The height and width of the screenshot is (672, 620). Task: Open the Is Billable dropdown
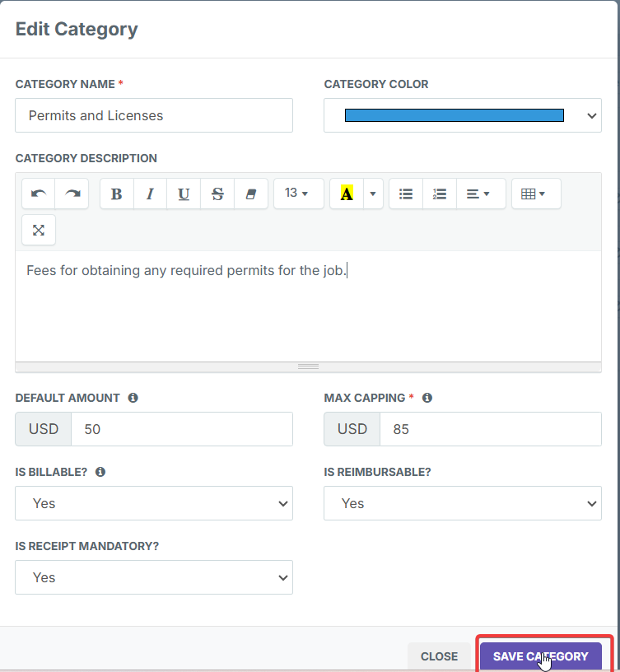pyautogui.click(x=154, y=503)
